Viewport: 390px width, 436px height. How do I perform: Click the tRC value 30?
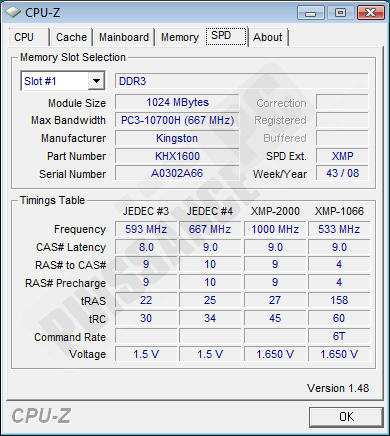pos(146,318)
